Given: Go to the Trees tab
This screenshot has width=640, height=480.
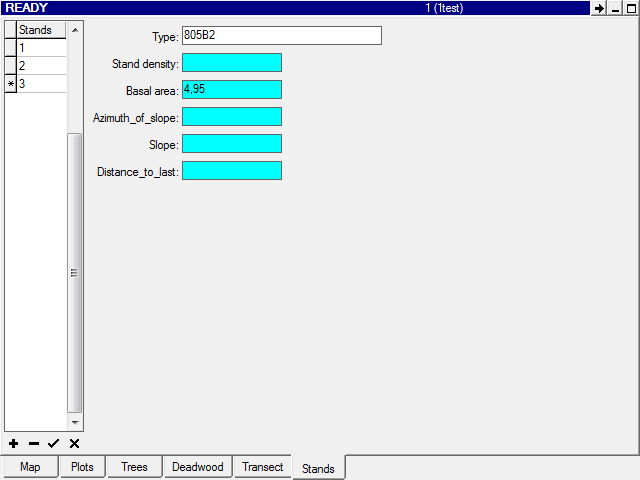Looking at the screenshot, I should pyautogui.click(x=134, y=467).
